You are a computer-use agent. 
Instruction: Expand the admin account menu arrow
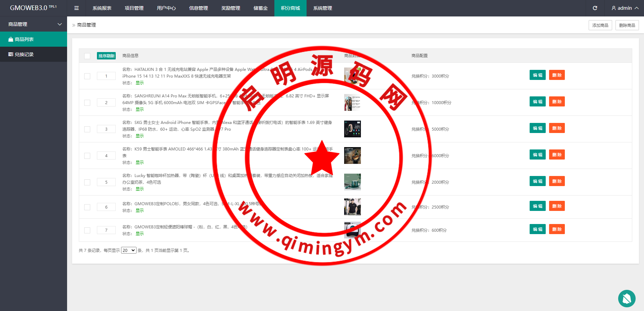point(637,8)
